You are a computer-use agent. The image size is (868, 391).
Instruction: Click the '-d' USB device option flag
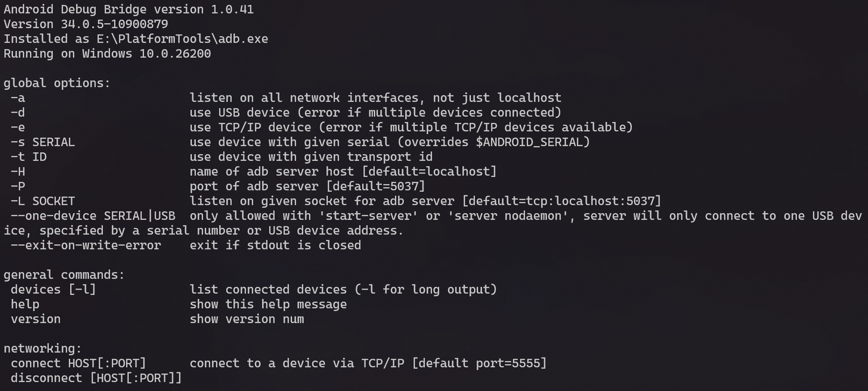pyautogui.click(x=18, y=113)
